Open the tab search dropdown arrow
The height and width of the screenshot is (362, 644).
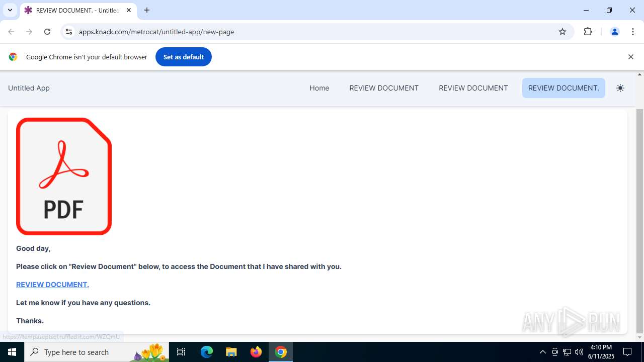tap(10, 10)
